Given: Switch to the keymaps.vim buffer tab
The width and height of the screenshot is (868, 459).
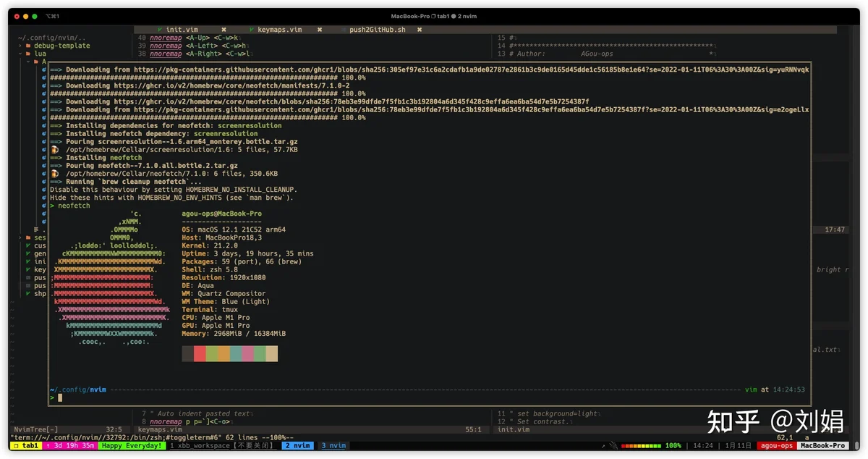Looking at the screenshot, I should (x=279, y=30).
